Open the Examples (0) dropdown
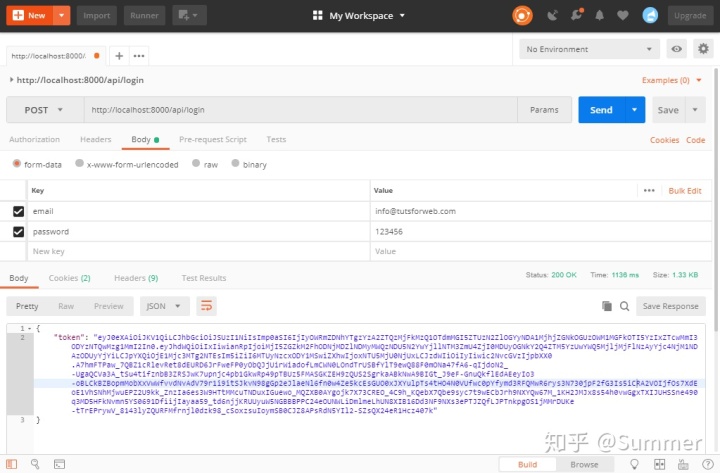 pos(671,80)
